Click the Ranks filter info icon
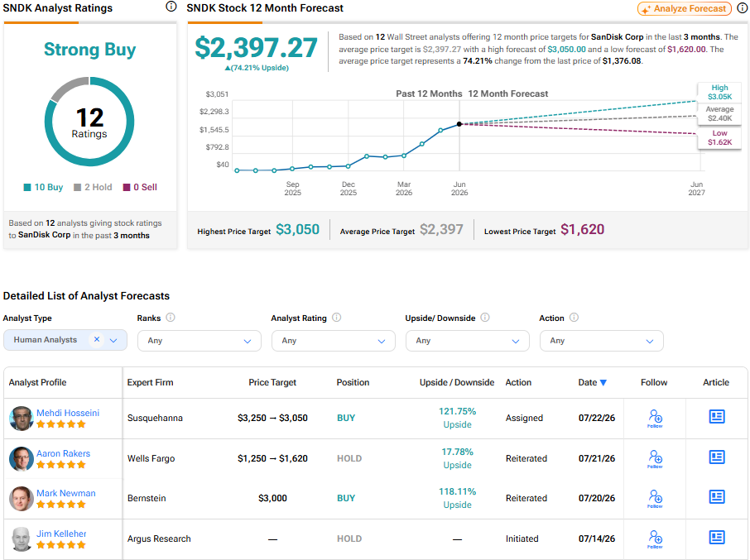Viewport: 750px width, 560px height. (x=171, y=318)
